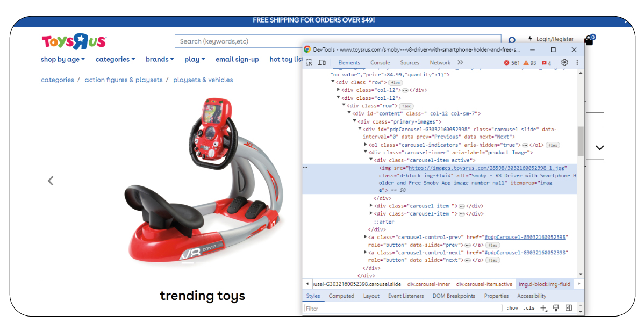Select div.carousel-item.active in breadcrumb bar
Viewport: 644px width, 330px height.
tap(484, 284)
